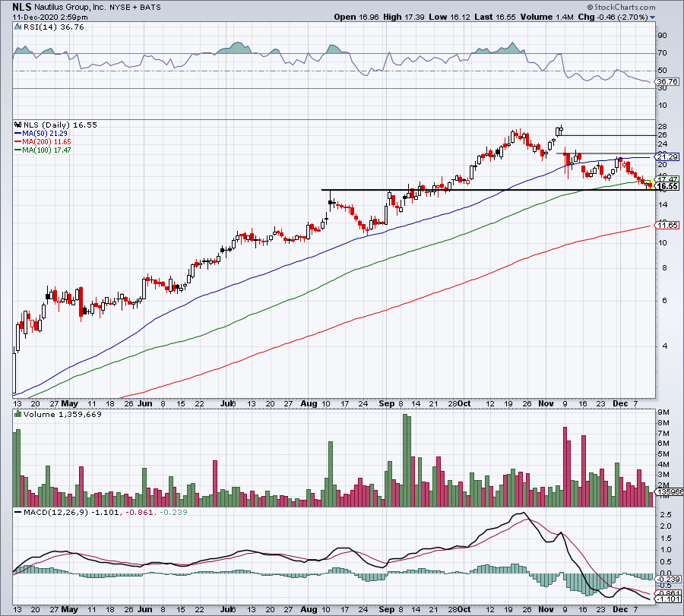Click the RSI(14) 36.76 legend text

[x=54, y=27]
